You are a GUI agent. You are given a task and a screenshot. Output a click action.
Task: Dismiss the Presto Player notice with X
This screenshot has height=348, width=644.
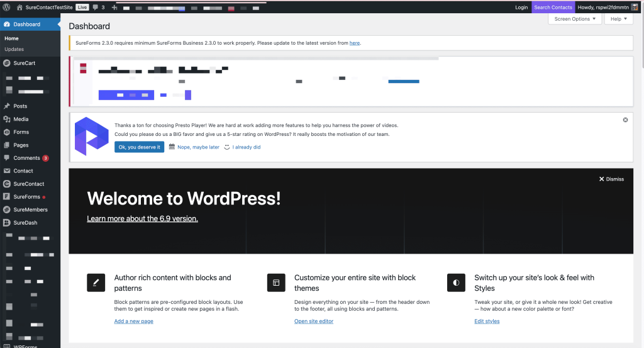625,120
